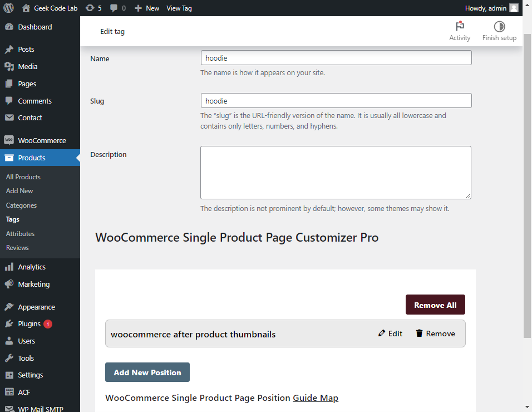Click the Edit tag page heading
Viewport: 532px width, 412px height.
coord(112,32)
